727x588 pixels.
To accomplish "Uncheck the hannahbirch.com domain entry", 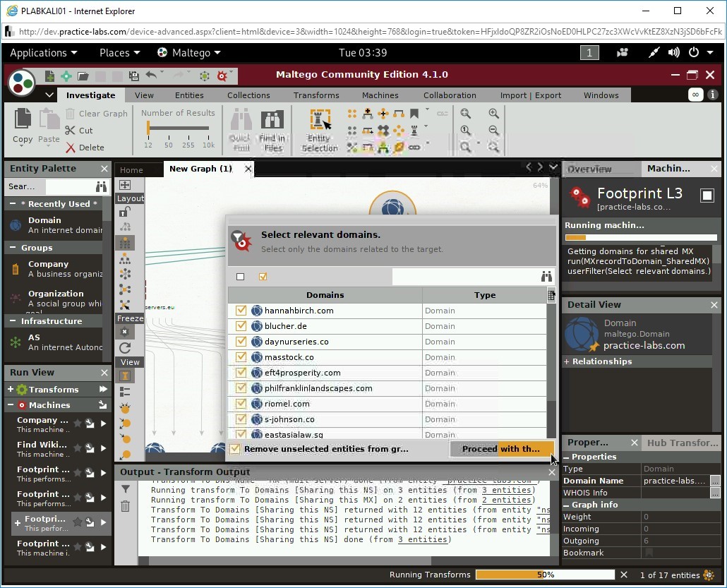I will [241, 311].
